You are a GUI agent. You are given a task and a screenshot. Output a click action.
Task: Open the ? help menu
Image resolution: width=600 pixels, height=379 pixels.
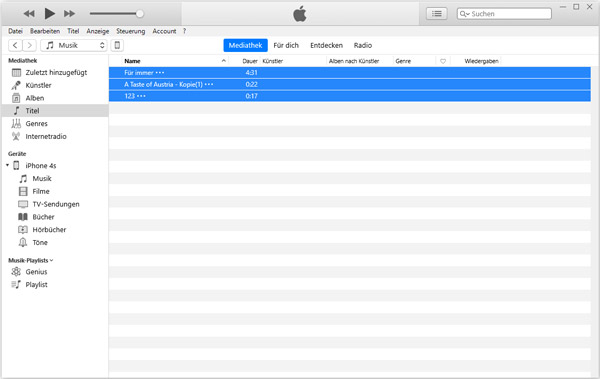pos(184,31)
